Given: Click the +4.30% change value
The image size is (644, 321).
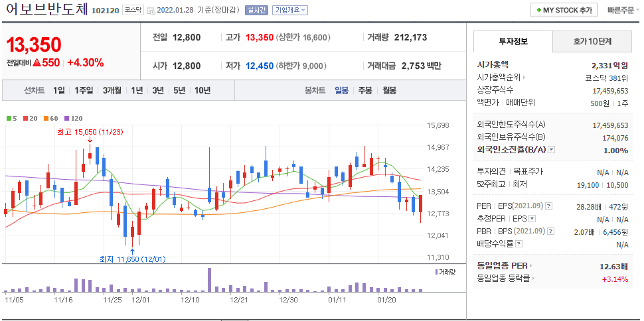Looking at the screenshot, I should click(x=86, y=63).
